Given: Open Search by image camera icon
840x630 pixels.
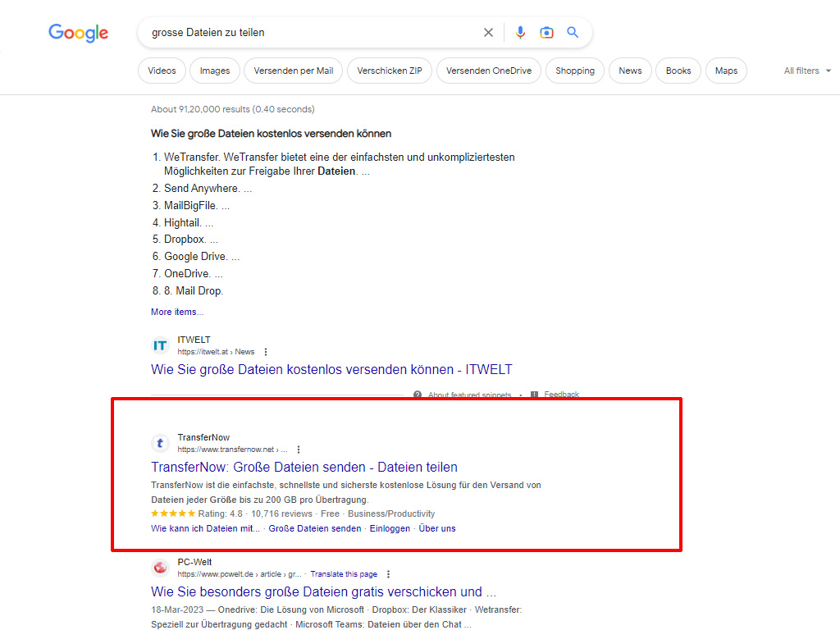Looking at the screenshot, I should [x=546, y=33].
